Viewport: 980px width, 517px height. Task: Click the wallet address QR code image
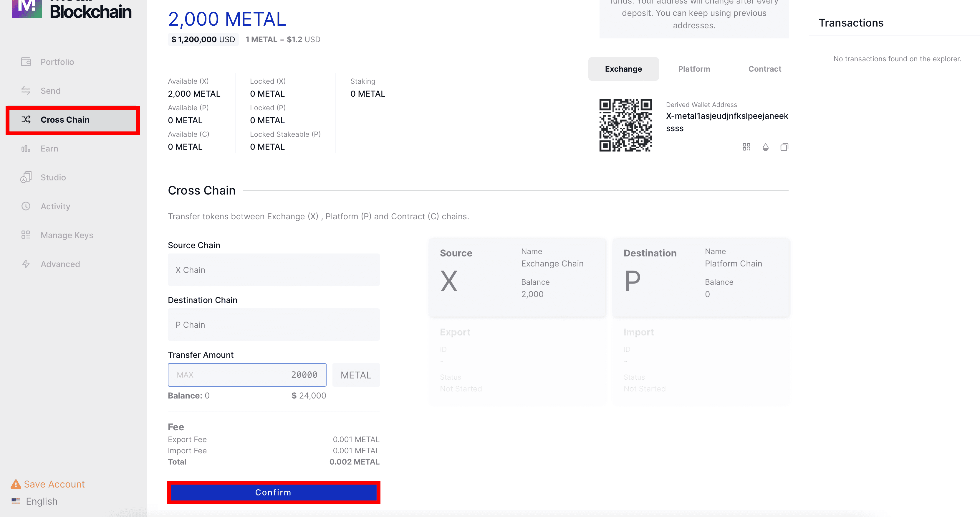625,125
